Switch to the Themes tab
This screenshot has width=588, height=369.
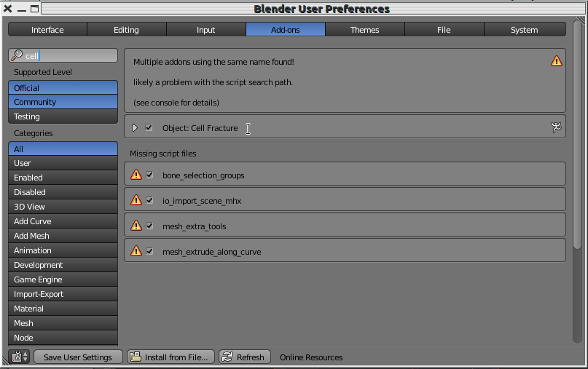click(x=365, y=30)
